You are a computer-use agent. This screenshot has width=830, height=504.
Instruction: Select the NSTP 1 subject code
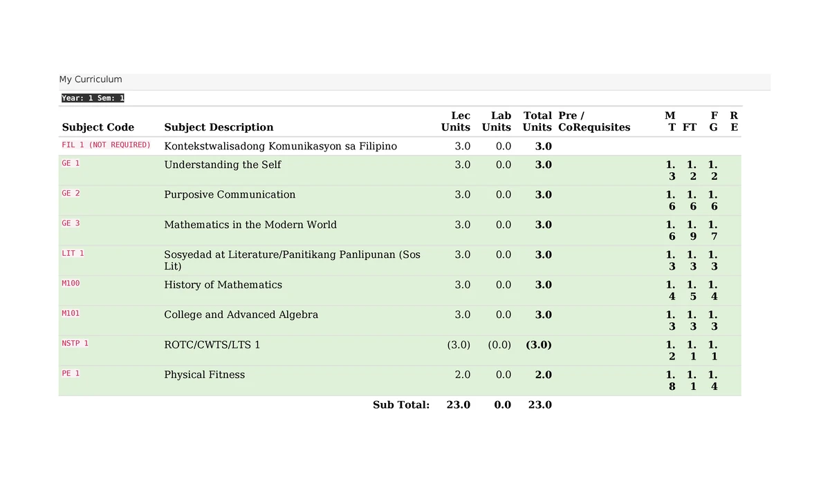[x=75, y=344]
